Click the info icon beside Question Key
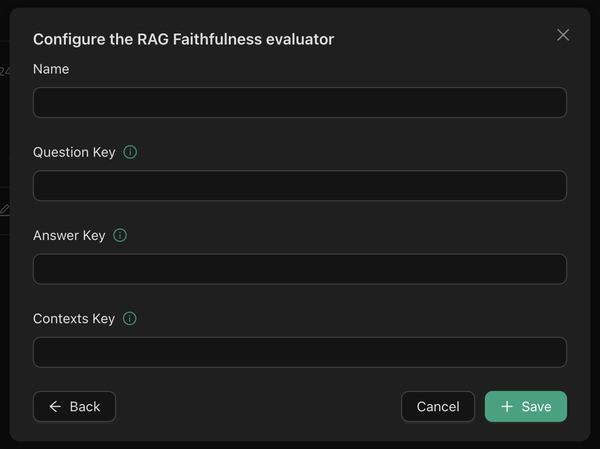 tap(130, 153)
